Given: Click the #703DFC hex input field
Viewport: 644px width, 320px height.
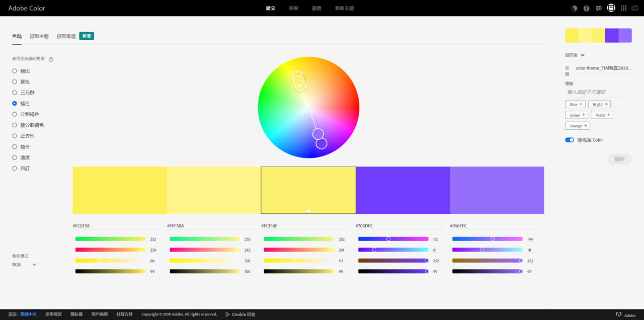Looking at the screenshot, I should [x=399, y=226].
